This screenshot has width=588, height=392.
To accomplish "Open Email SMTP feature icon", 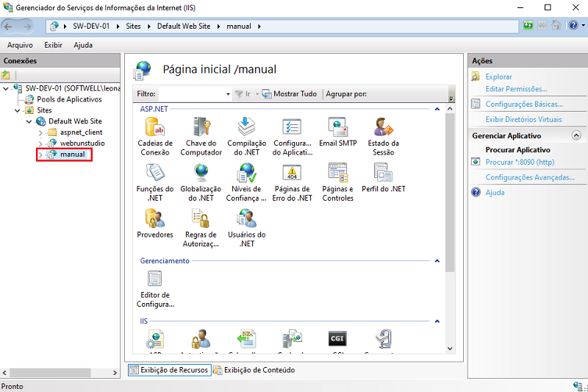I will point(337,132).
